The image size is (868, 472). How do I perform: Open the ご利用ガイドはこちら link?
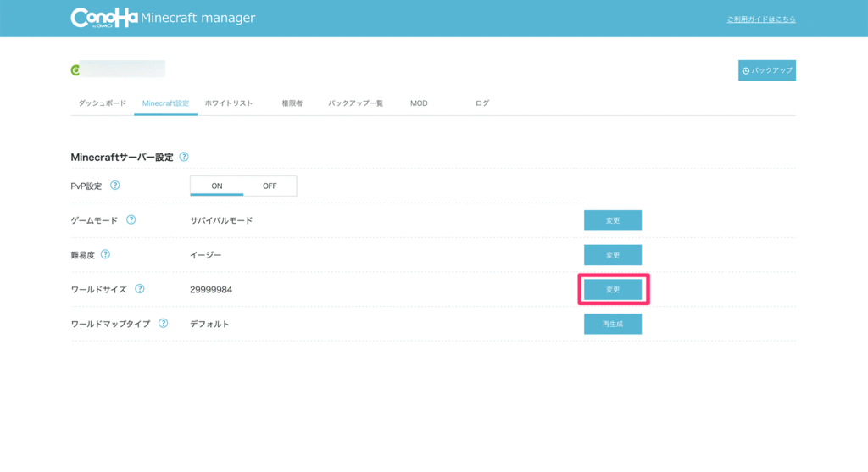click(x=760, y=19)
